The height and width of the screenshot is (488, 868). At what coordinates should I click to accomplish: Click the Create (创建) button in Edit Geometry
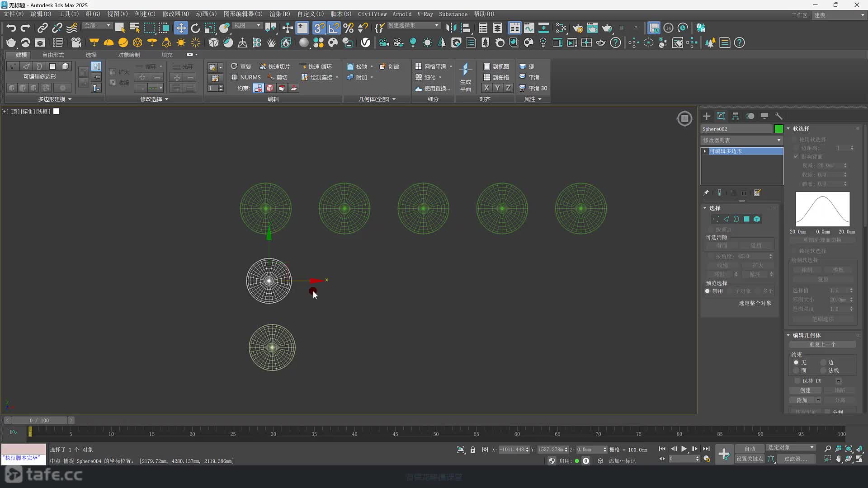click(x=805, y=390)
